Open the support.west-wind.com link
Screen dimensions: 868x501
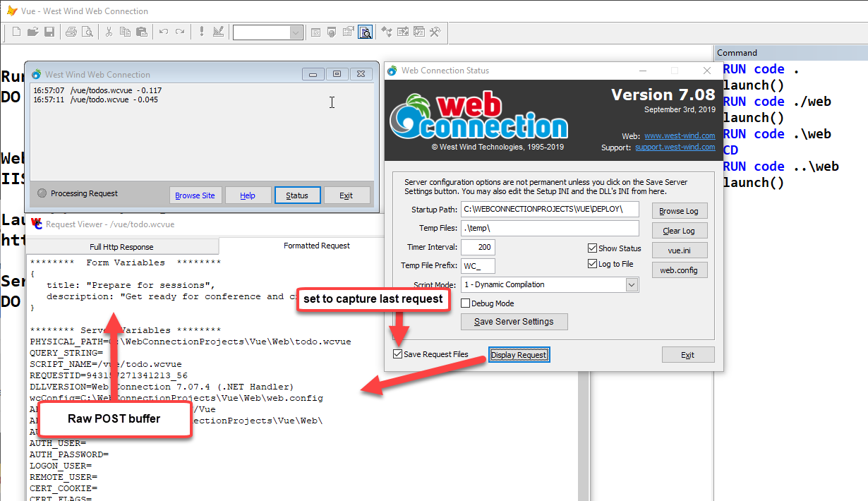click(675, 147)
